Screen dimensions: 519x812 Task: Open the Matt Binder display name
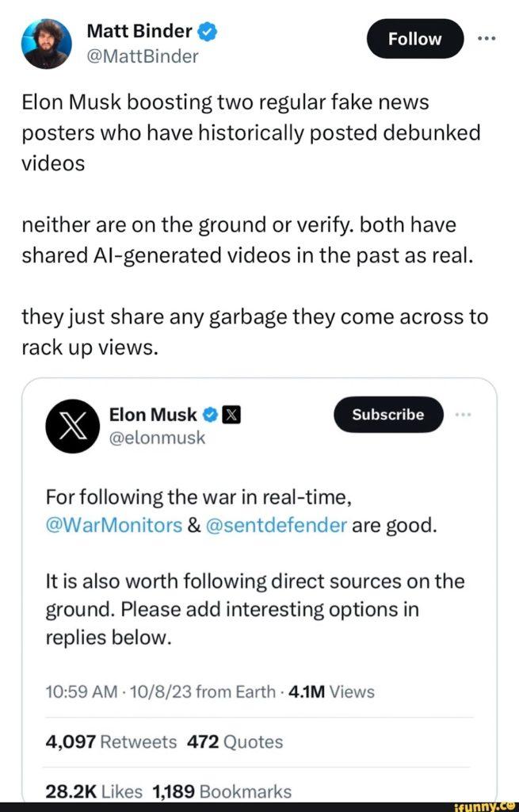(139, 32)
